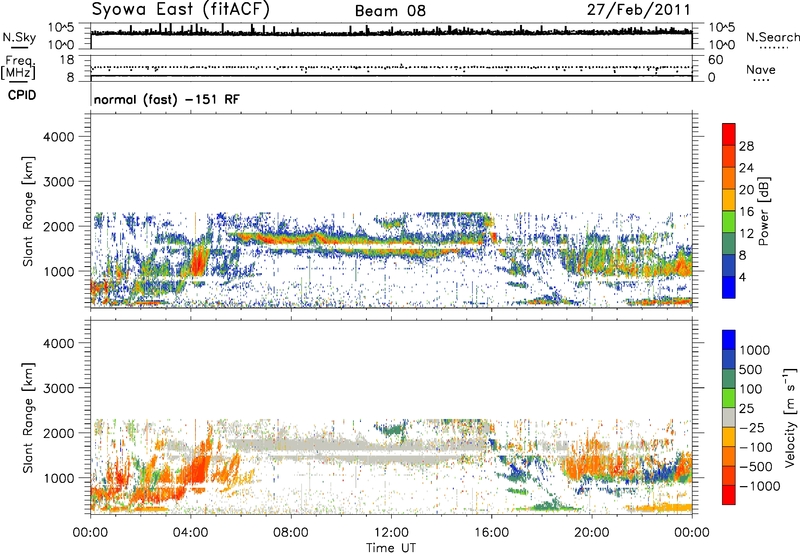800x554 pixels.
Task: Click the yellow velocity colorbar segment below -25
Action: [x=729, y=437]
